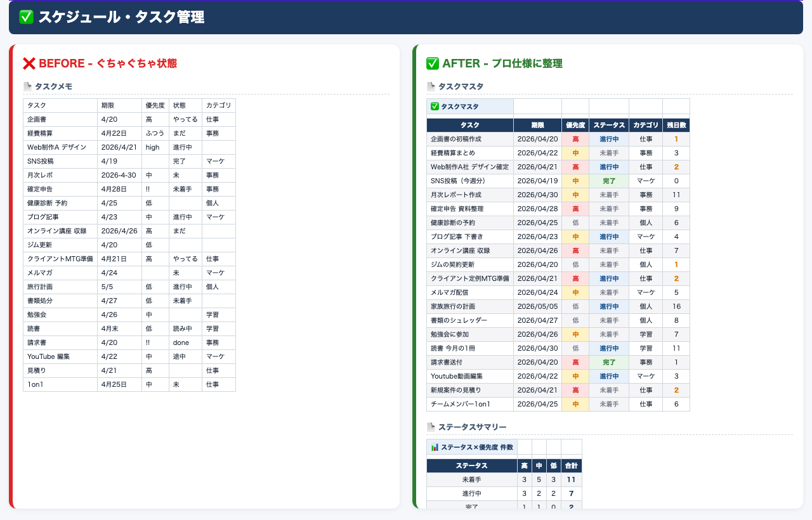Click the 書類のシュレッダー task cell
812x520 pixels.
tap(470, 320)
